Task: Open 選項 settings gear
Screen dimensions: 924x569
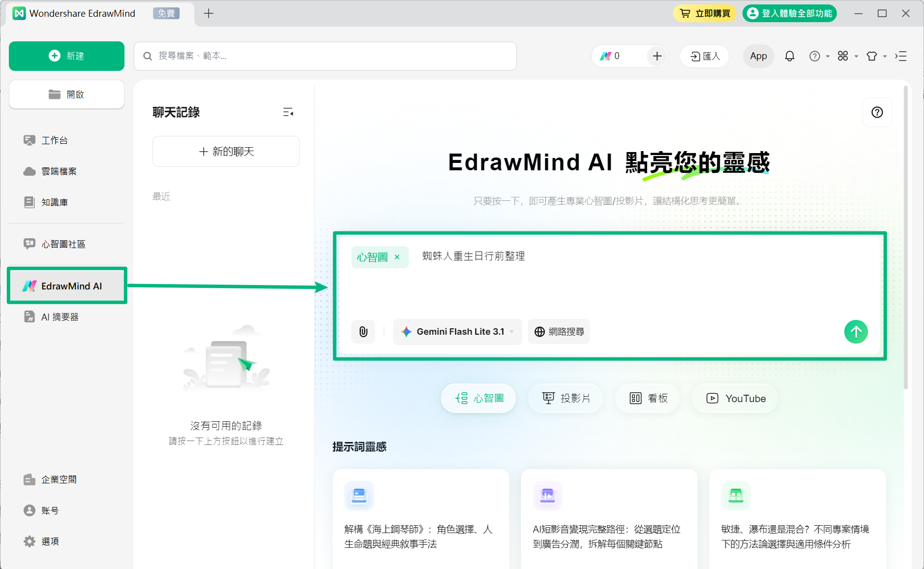Action: 66,541
